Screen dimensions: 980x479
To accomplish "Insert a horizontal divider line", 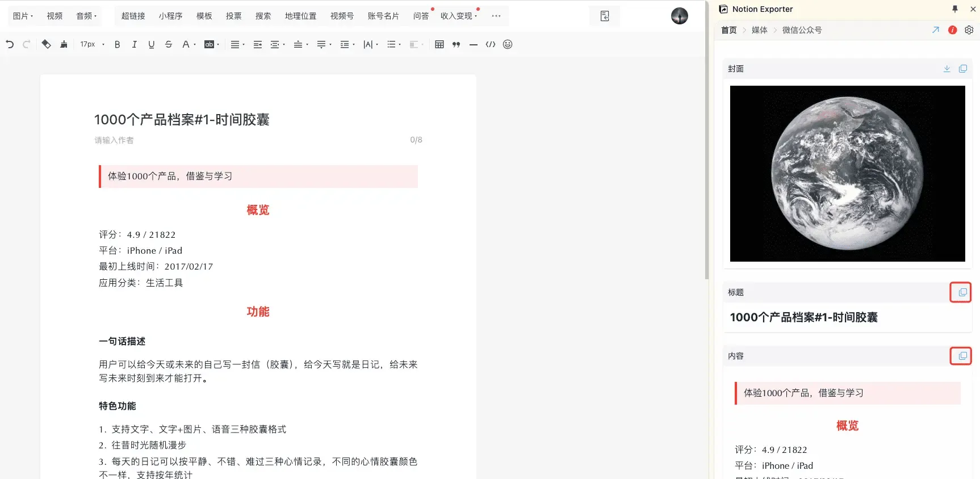I will (x=474, y=44).
